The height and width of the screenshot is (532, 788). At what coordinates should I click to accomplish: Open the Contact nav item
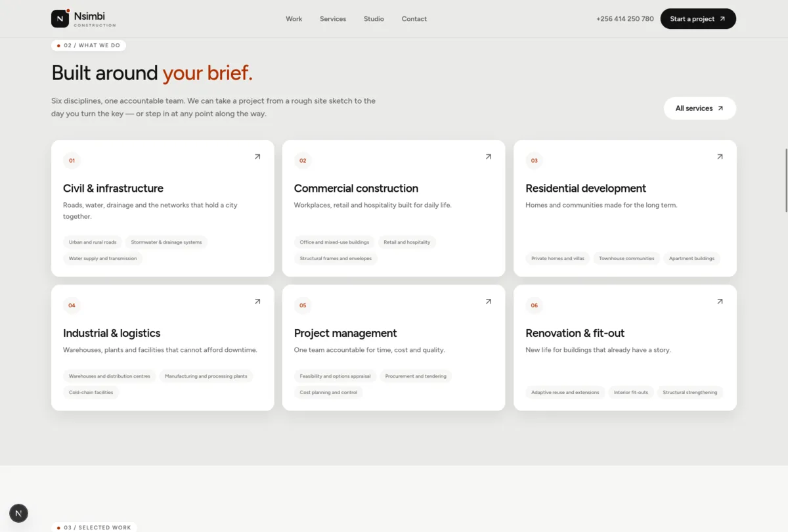pos(414,19)
